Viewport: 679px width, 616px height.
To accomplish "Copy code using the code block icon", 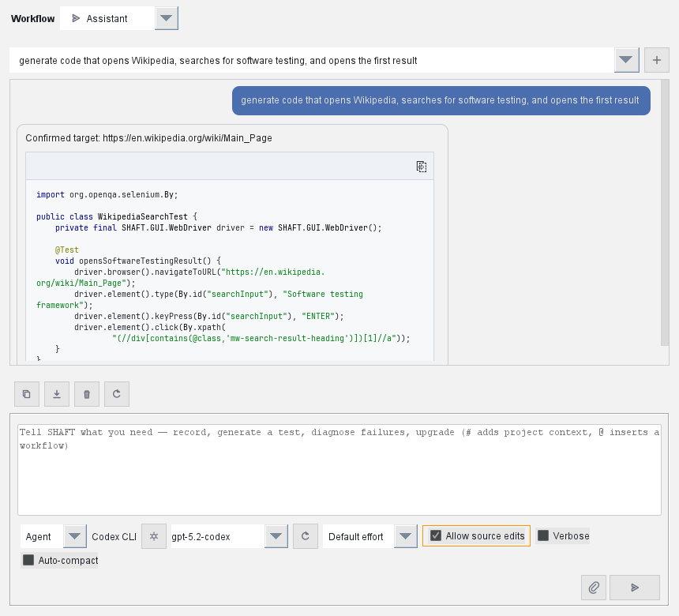I will [422, 167].
